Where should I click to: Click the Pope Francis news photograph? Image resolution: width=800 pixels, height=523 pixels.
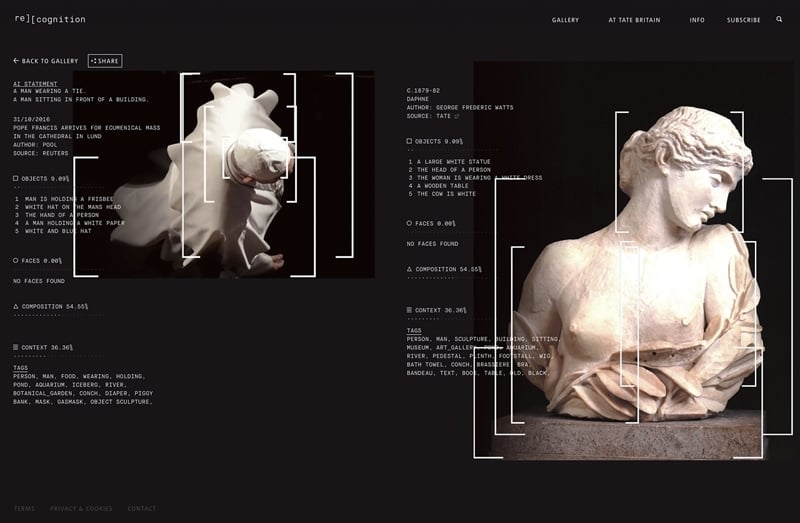[224, 175]
